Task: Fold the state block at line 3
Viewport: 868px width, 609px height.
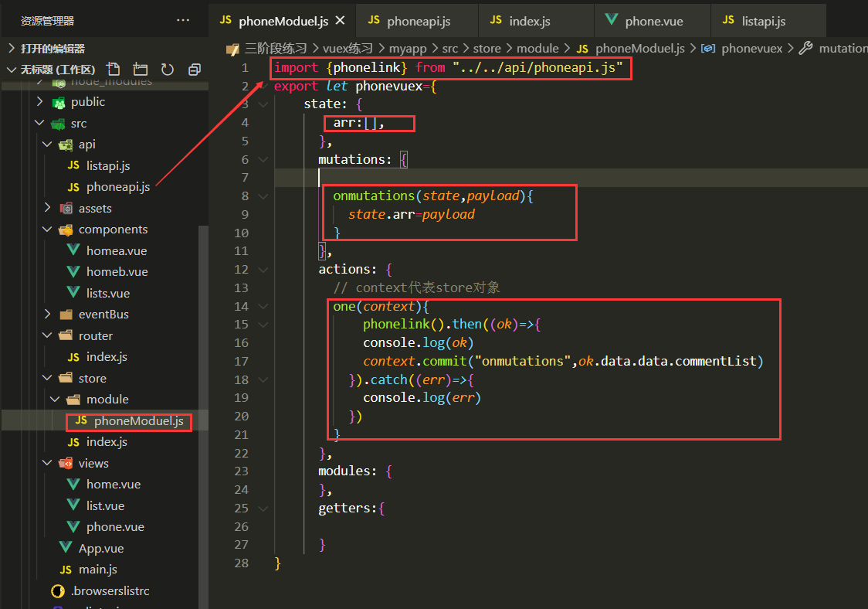Action: pyautogui.click(x=263, y=104)
